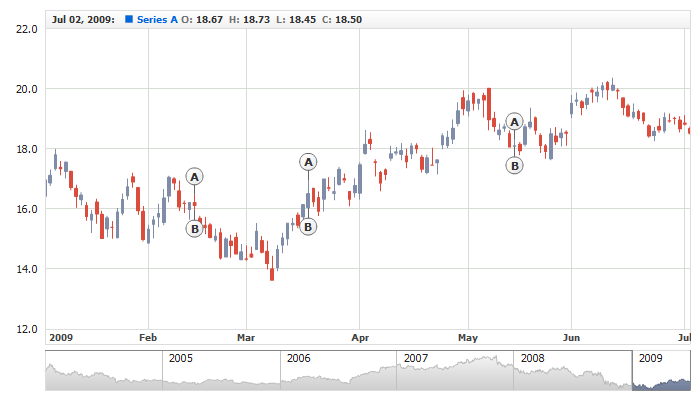Open event marker B in May

coord(514,166)
